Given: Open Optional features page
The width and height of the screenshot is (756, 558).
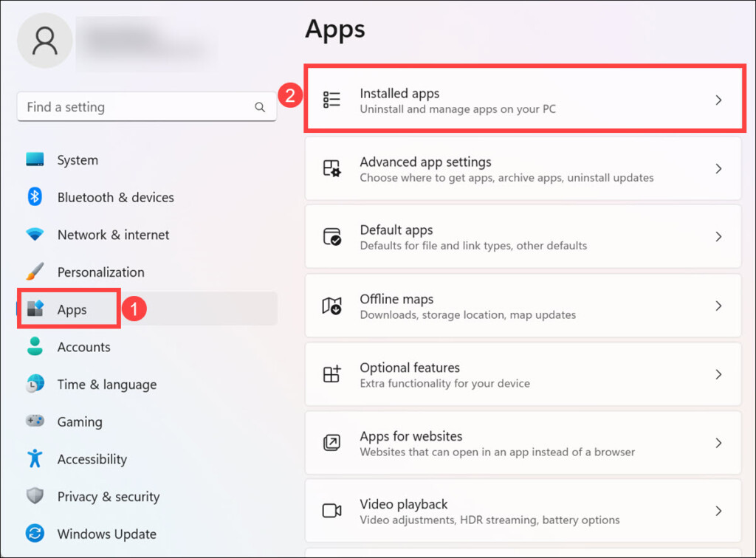Looking at the screenshot, I should 522,374.
